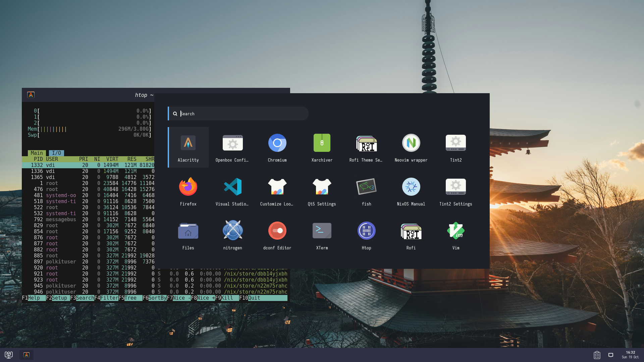The height and width of the screenshot is (362, 644).
Task: Launch Alacritty from the Rofi launcher
Action: (188, 147)
